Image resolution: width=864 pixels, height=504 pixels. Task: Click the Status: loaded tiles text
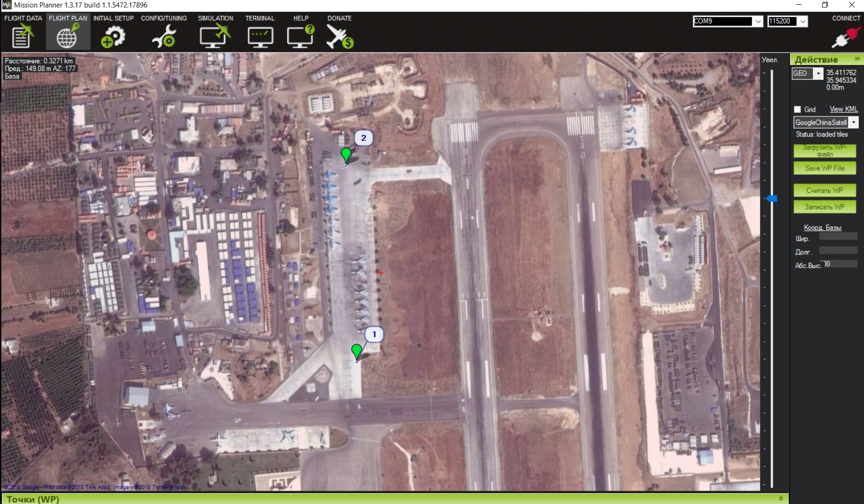(x=822, y=134)
